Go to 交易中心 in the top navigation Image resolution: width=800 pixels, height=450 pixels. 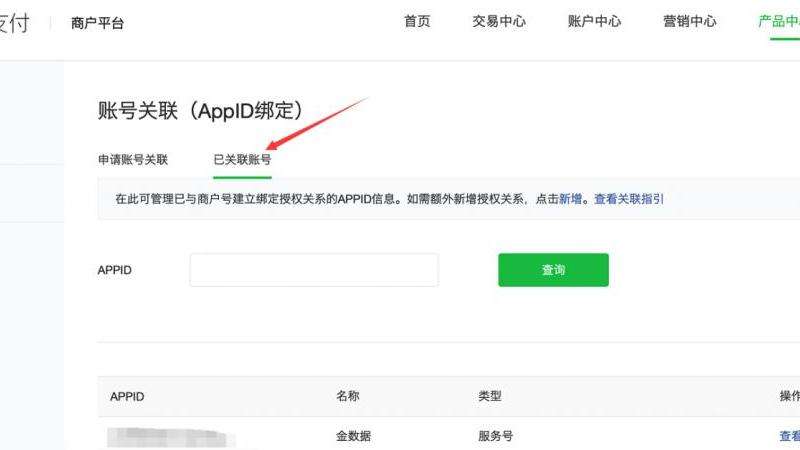(x=499, y=22)
